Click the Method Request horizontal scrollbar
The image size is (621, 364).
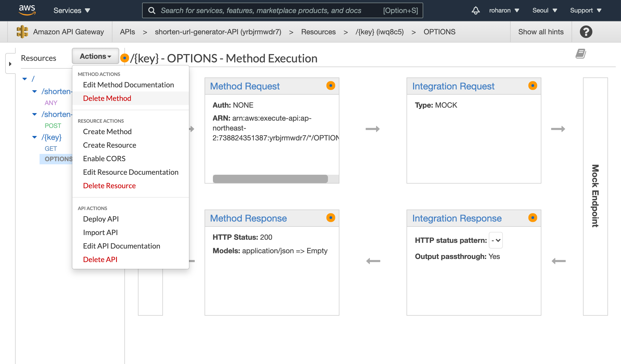coord(270,179)
